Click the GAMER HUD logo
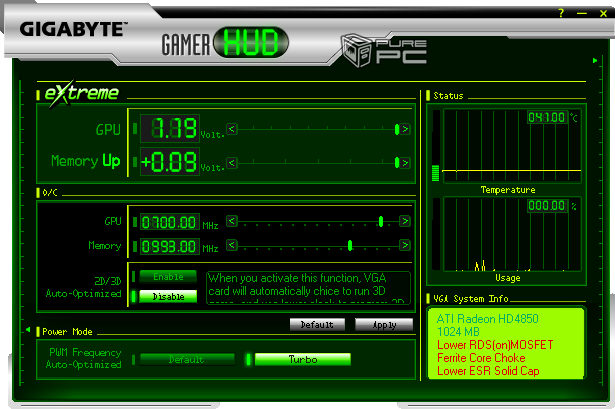The width and height of the screenshot is (615, 409). tap(225, 43)
